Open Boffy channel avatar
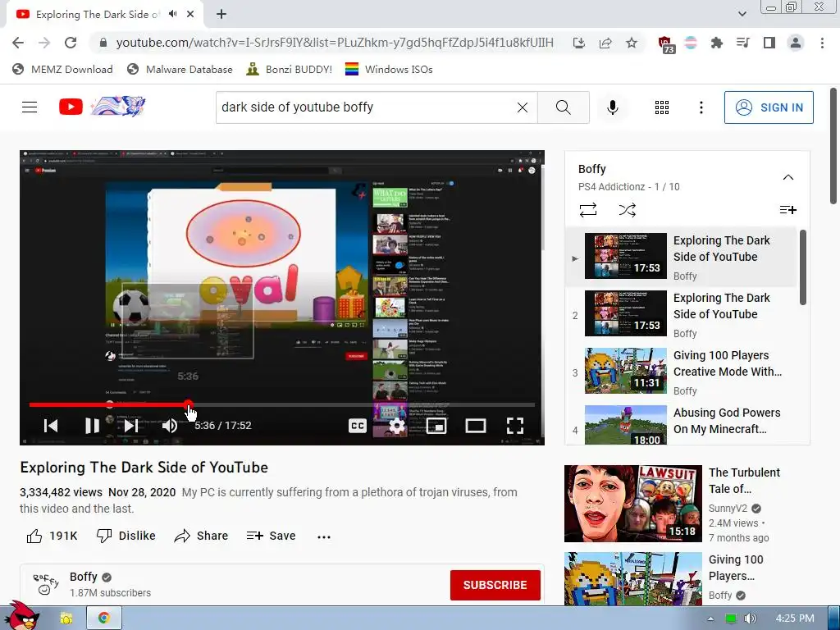Screen dimensions: 840x630 [x=45, y=584]
